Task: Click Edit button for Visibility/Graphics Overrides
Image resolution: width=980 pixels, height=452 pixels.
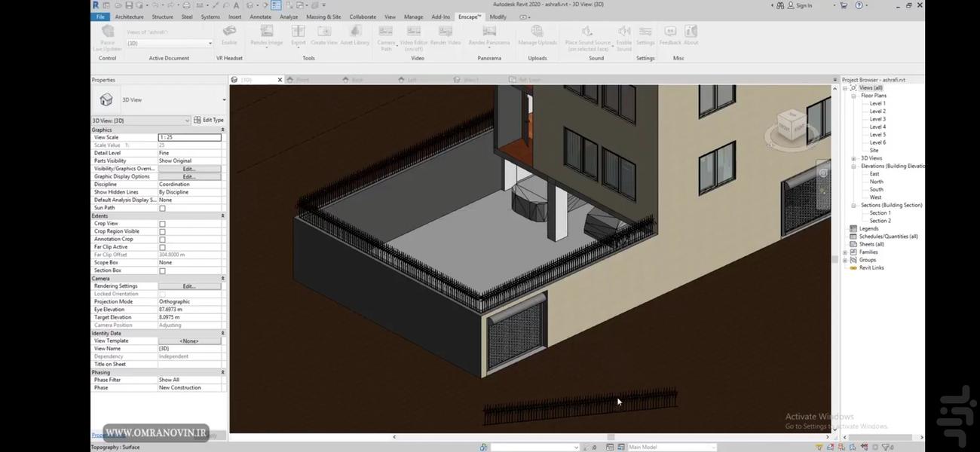Action: coord(189,169)
